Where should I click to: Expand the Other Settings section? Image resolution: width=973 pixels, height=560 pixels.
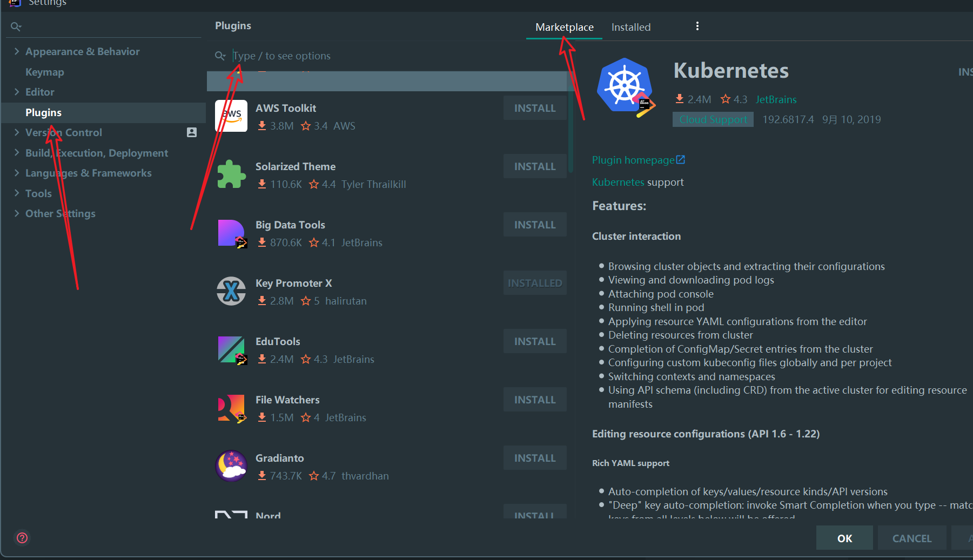tap(17, 213)
